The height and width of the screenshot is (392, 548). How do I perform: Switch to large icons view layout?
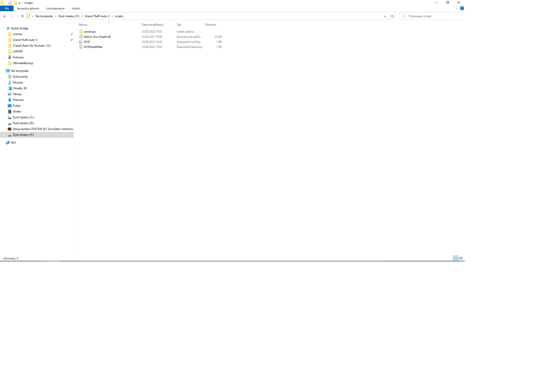[461, 258]
